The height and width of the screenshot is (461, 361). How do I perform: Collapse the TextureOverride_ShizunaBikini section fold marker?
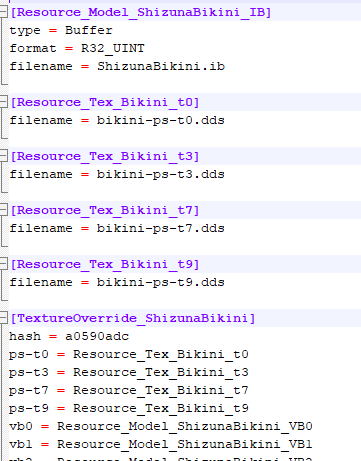3,318
